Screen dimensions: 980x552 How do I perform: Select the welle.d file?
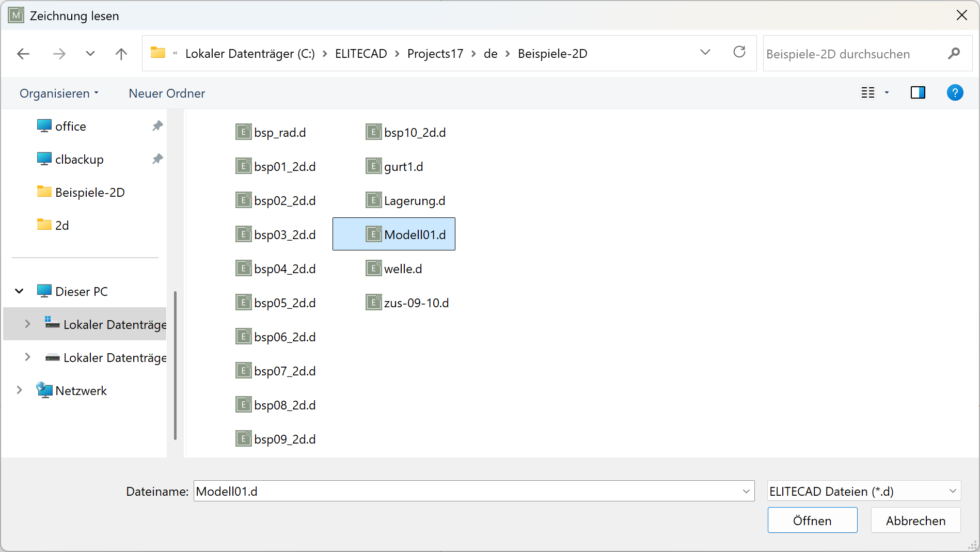pyautogui.click(x=403, y=269)
